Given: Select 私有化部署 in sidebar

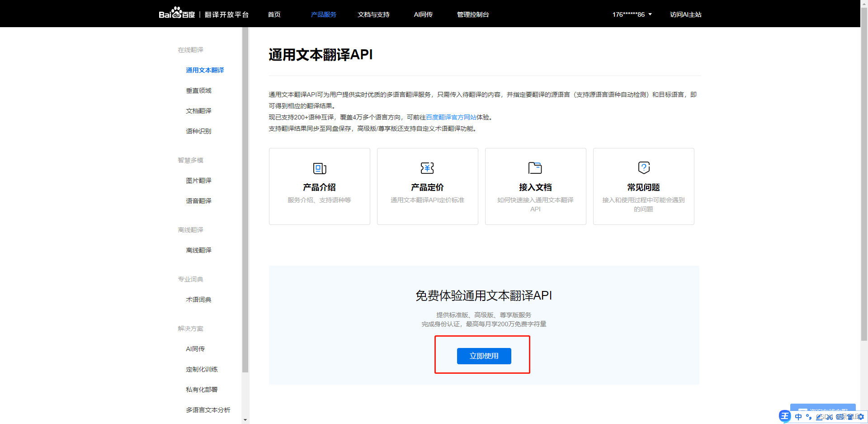Looking at the screenshot, I should 202,390.
